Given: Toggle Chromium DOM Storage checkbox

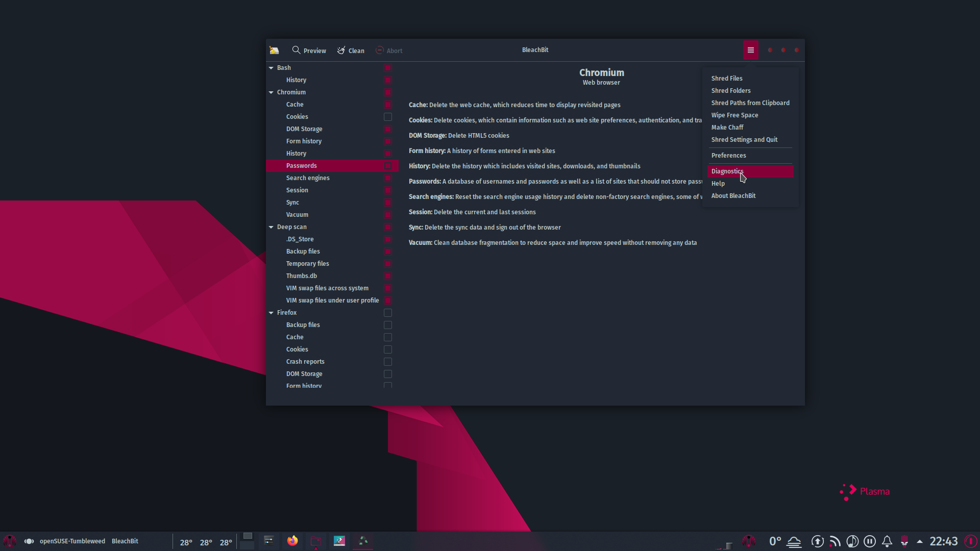Looking at the screenshot, I should coord(388,129).
